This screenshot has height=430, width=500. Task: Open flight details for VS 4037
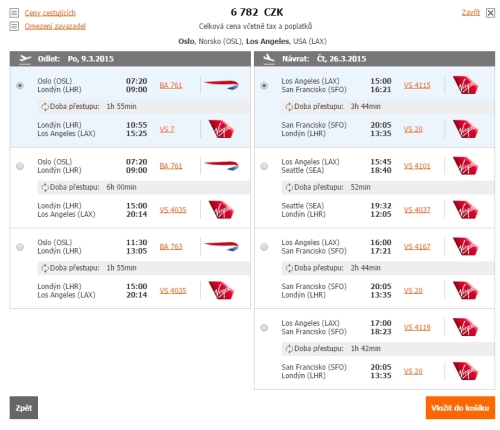[x=417, y=210]
